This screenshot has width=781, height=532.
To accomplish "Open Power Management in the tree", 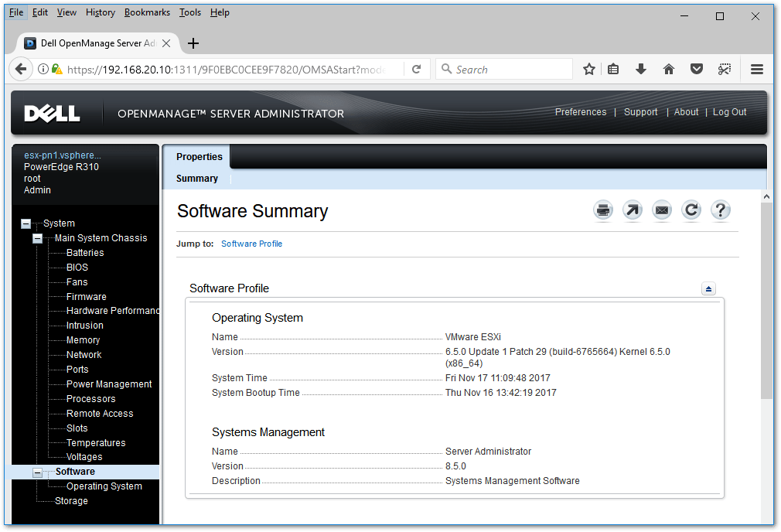I will (x=109, y=384).
